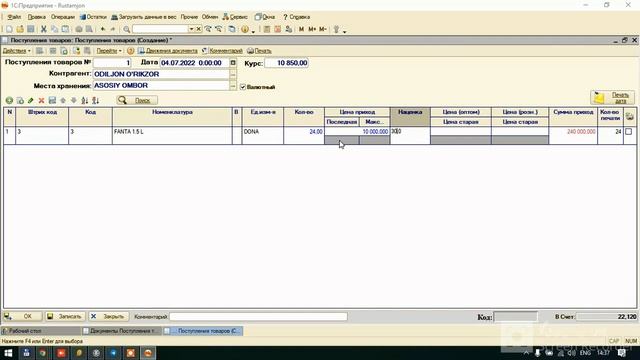This screenshot has width=640, height=360.
Task: Click the Undo arrow icon
Action: click(103, 29)
